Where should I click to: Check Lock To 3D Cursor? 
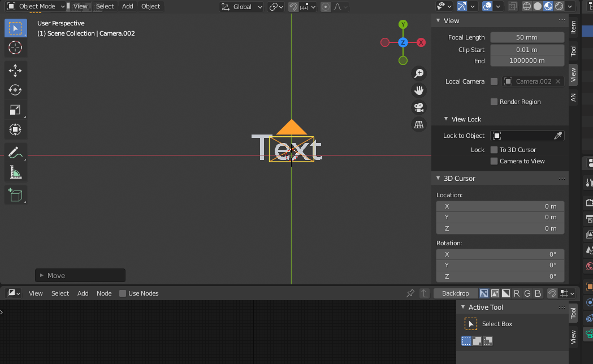point(494,150)
